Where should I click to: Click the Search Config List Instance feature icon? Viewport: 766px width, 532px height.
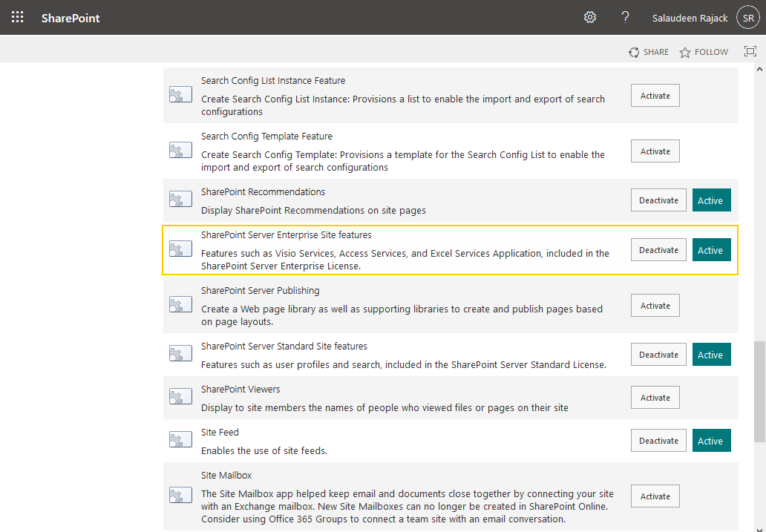[180, 95]
